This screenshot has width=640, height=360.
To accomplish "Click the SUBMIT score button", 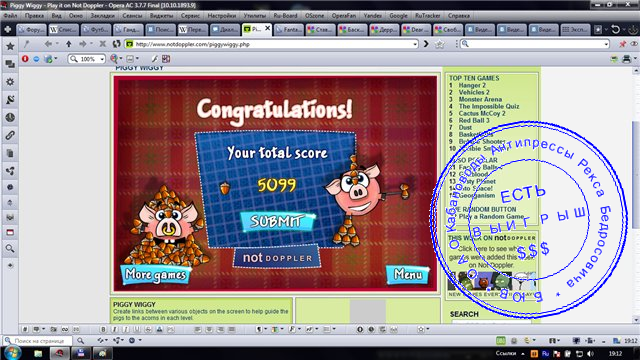I will (277, 221).
